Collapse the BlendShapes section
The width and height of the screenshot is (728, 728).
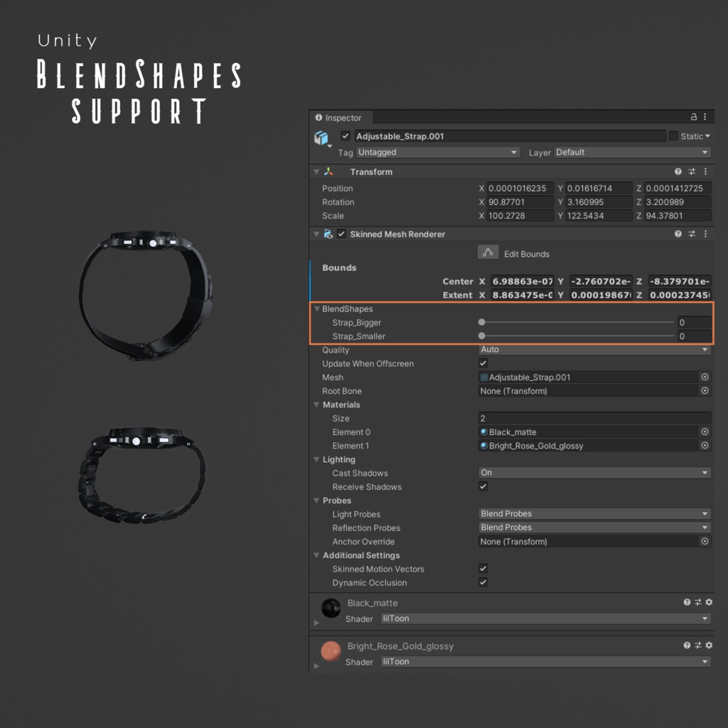317,309
